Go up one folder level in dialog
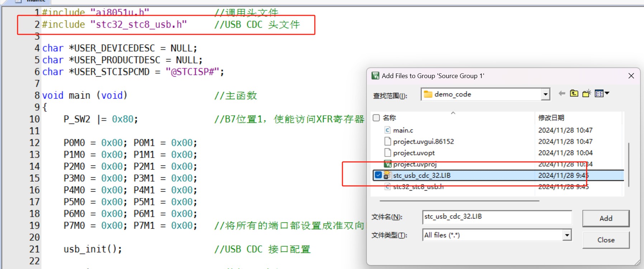Screen dimensions: 644x269 pos(574,93)
